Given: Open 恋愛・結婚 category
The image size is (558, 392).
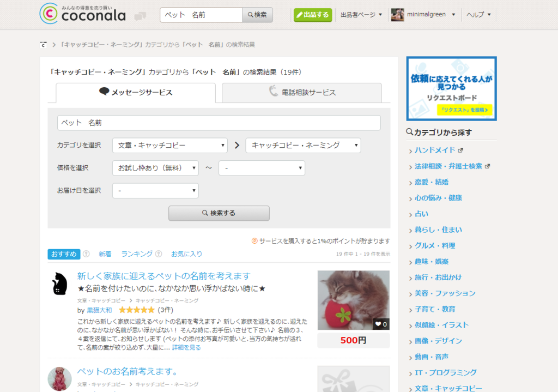Looking at the screenshot, I should tap(432, 182).
